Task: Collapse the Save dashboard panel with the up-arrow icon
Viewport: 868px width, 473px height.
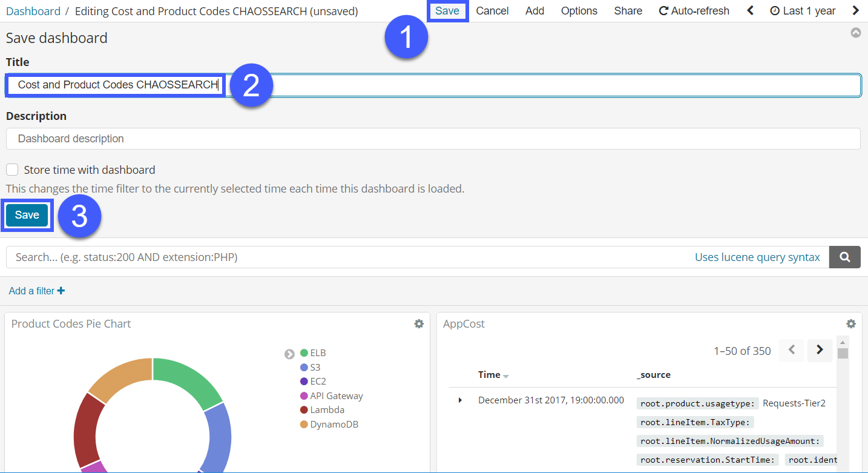Action: (856, 33)
